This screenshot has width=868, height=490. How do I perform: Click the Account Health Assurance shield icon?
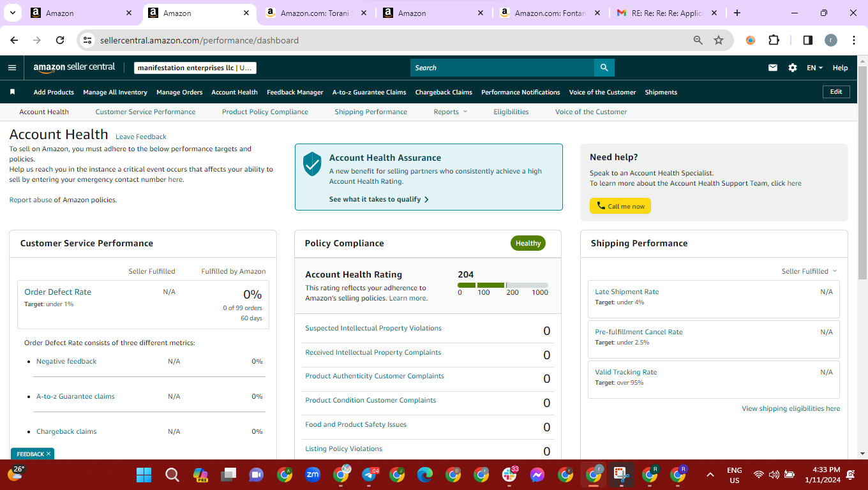(x=312, y=164)
